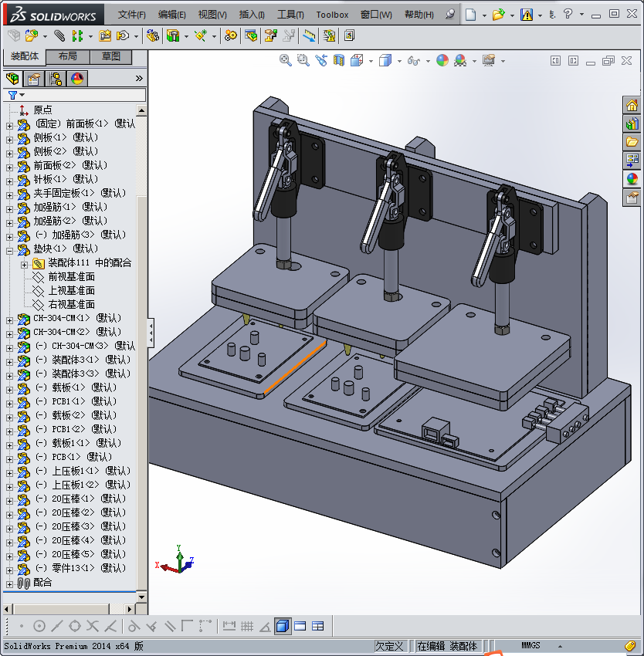Image resolution: width=644 pixels, height=656 pixels.
Task: Click the Previous View icon
Action: [x=320, y=60]
